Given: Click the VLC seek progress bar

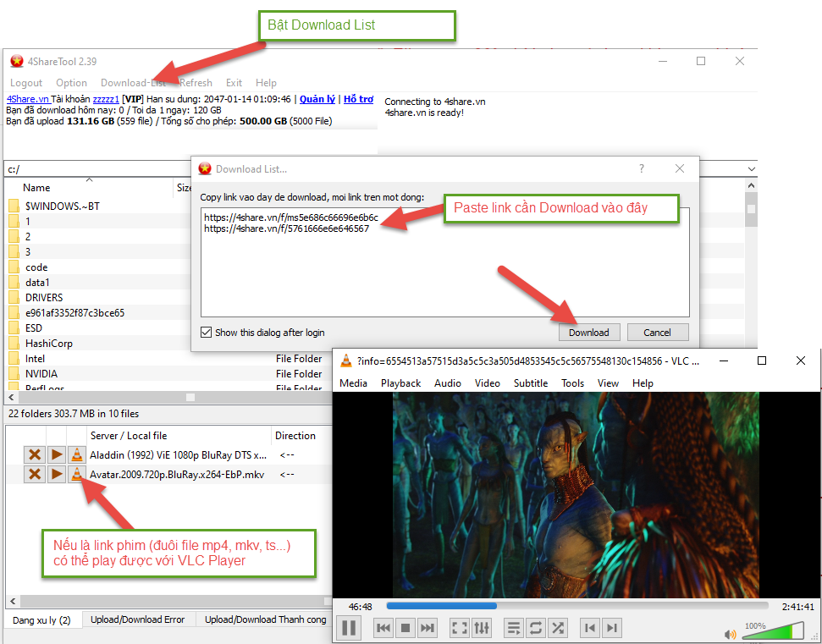Looking at the screenshot, I should point(576,606).
